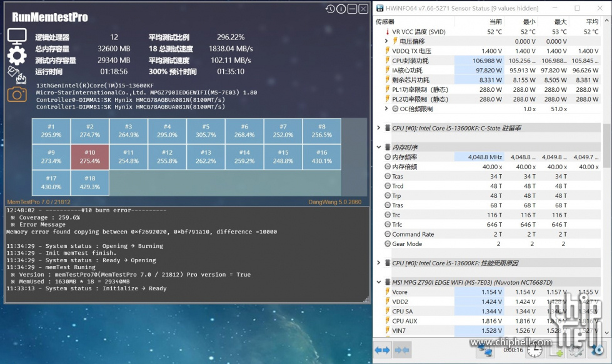Screen dimensions: 612x364
Task: Select test cell #18 showing 429.3%
Action: click(x=90, y=182)
